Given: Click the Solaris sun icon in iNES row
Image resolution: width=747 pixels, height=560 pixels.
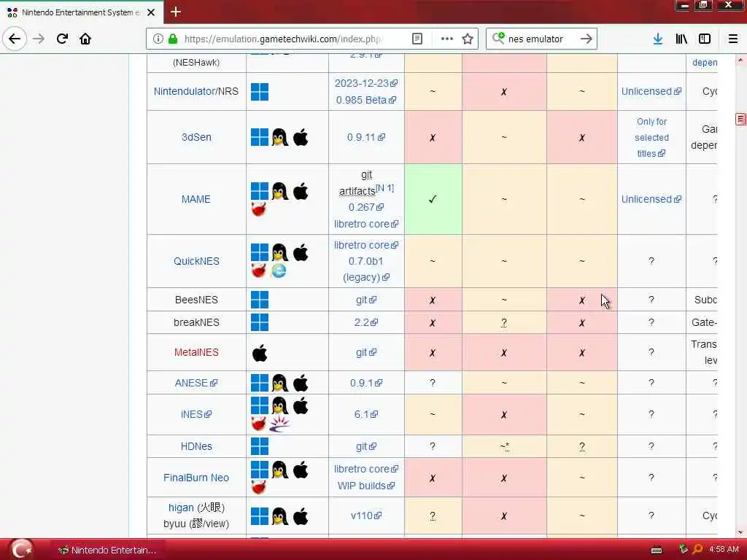Looking at the screenshot, I should tap(279, 424).
